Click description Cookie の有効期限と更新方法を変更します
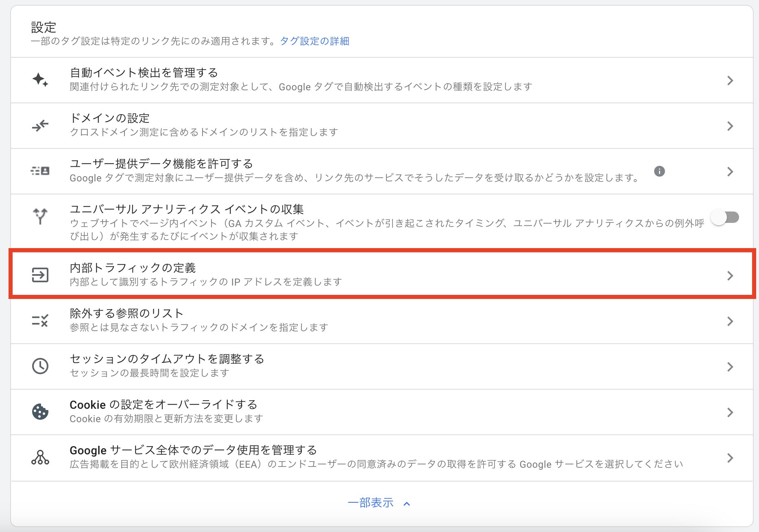 point(166,419)
